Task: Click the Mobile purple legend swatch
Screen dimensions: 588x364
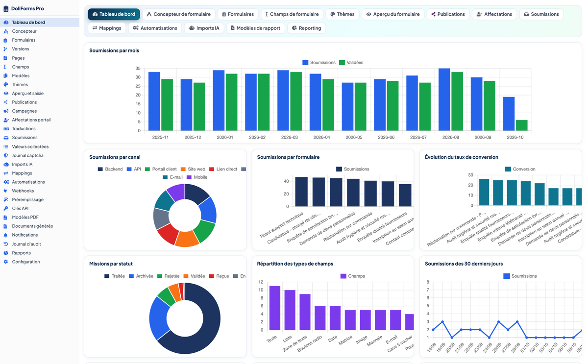Action: click(x=189, y=177)
